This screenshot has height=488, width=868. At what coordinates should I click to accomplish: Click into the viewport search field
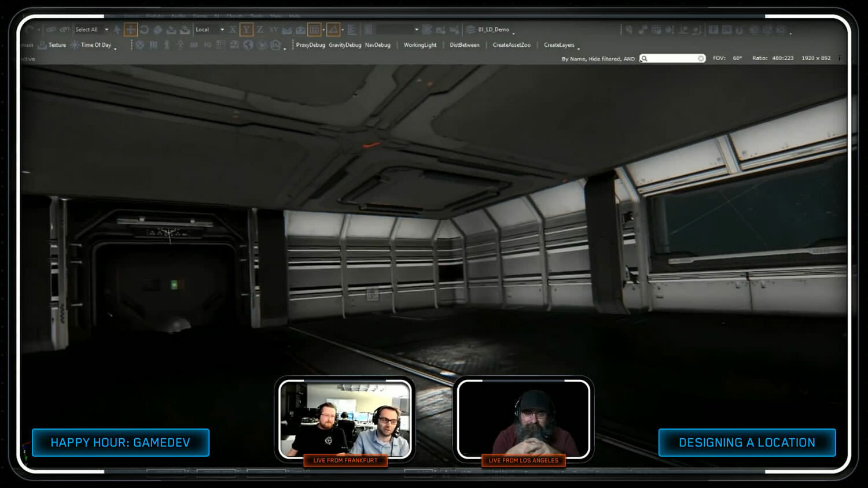(x=672, y=58)
